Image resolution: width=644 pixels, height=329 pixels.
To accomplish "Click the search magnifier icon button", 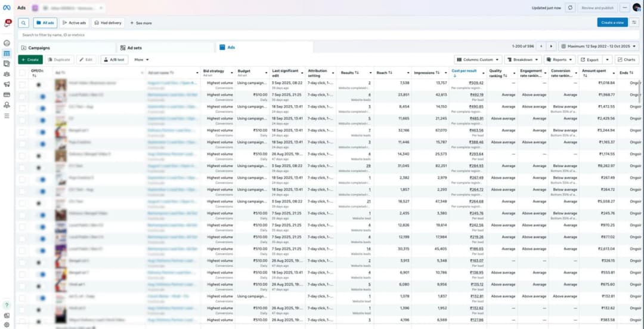I will (23, 23).
